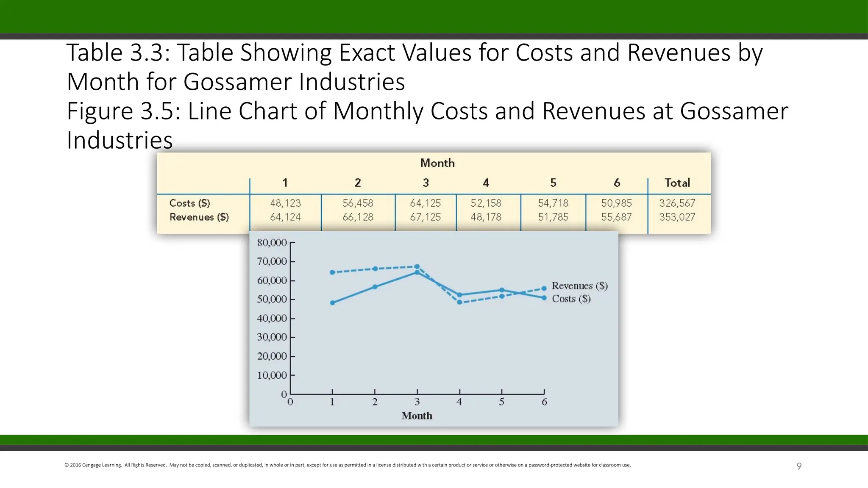The height and width of the screenshot is (488, 868).
Task: Select the revenue value 64,124
Action: (x=285, y=217)
